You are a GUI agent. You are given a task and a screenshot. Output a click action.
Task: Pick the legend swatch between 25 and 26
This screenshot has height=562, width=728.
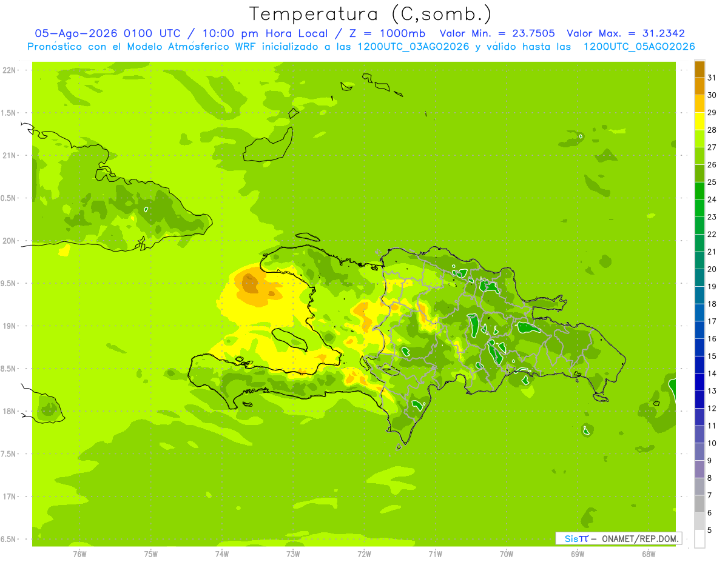[699, 173]
